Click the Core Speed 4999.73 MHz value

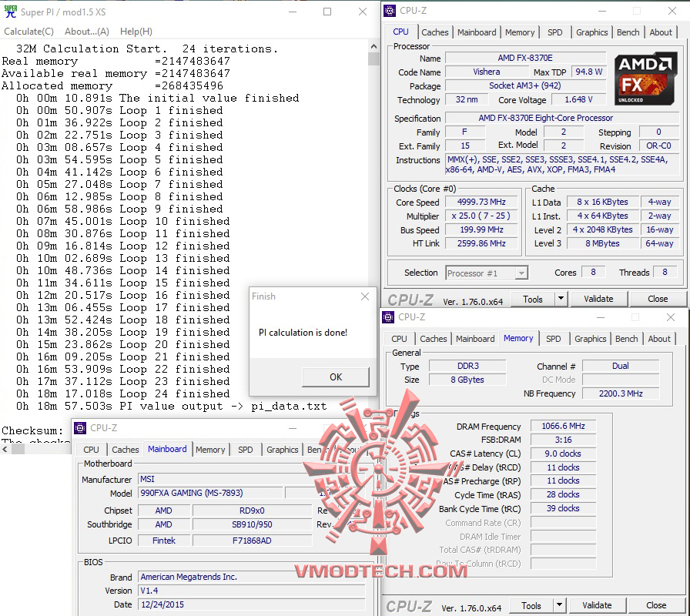(x=481, y=202)
